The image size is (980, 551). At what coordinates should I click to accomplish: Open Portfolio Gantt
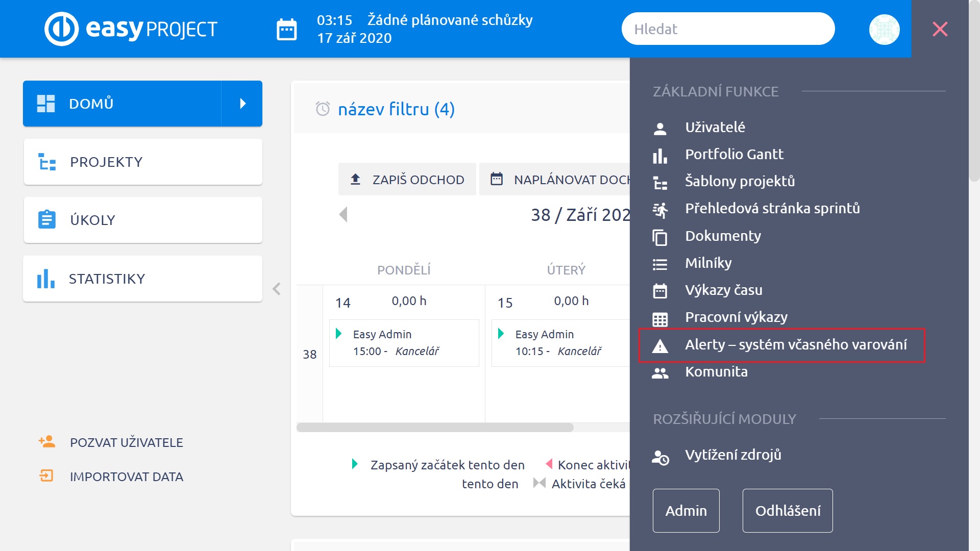tap(734, 154)
